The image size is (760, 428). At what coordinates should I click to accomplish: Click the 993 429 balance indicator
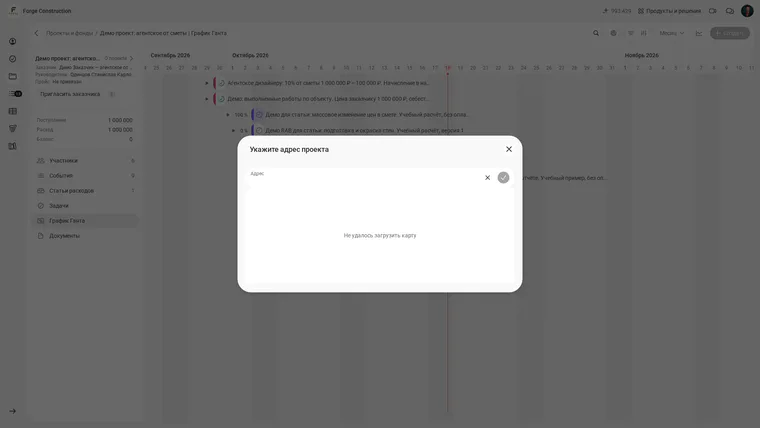coord(617,11)
